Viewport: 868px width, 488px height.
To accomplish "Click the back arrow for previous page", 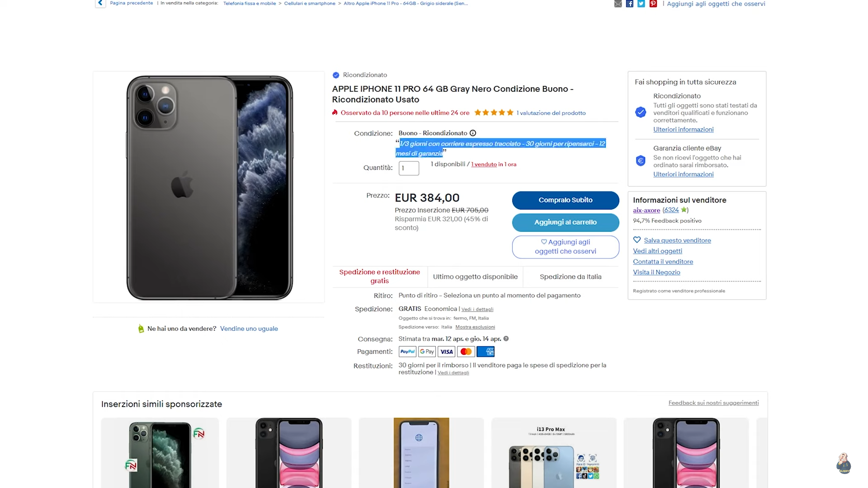I will tap(100, 4).
